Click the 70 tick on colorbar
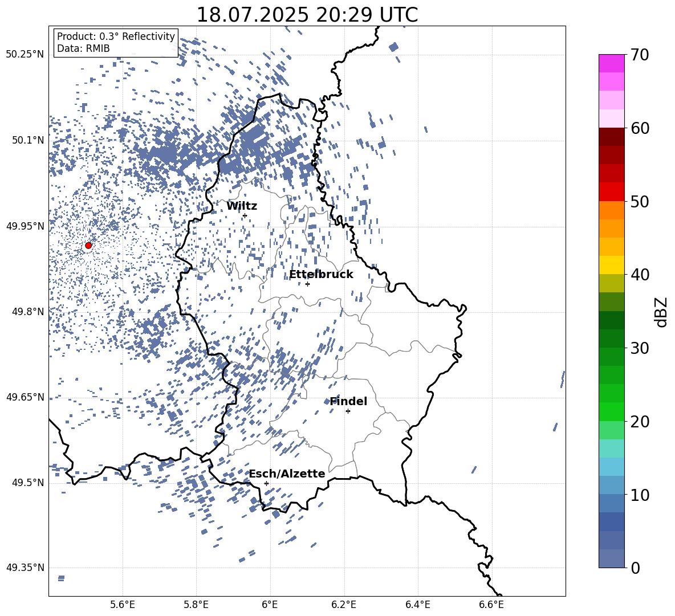This screenshot has height=616, width=675. tap(640, 55)
